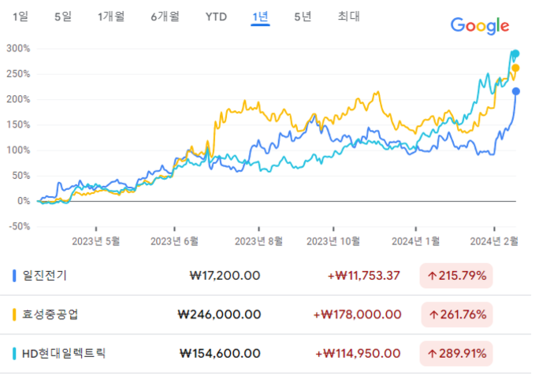This screenshot has height=379, width=539.
Task: Click the cyan HD현대일렉트릭 endpoint dot
Action: [x=515, y=54]
